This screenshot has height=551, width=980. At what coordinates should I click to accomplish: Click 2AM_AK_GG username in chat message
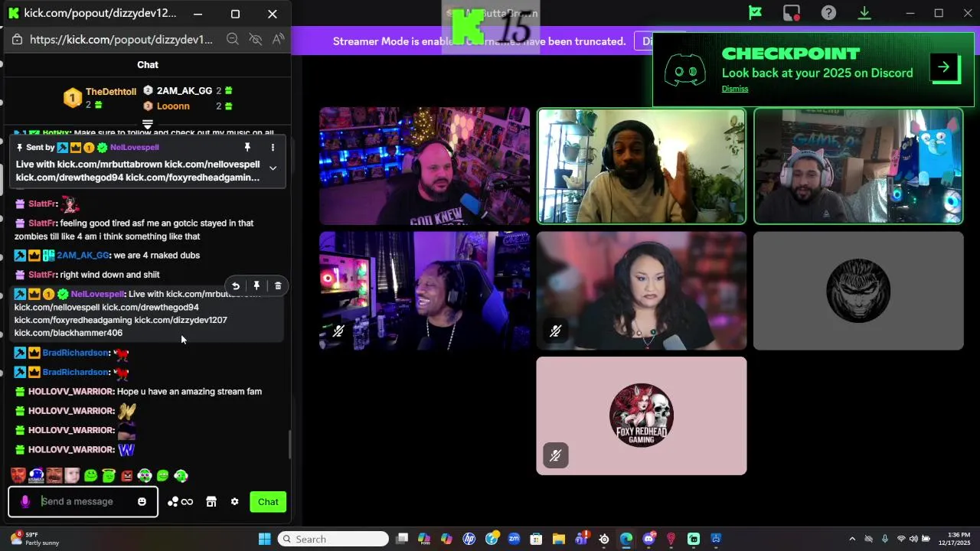point(83,256)
